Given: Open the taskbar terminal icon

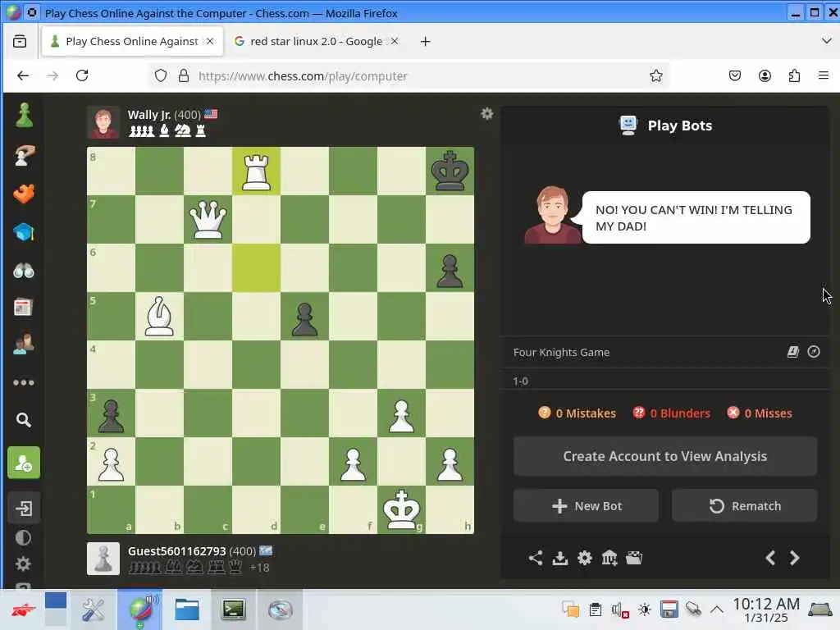Looking at the screenshot, I should (234, 609).
